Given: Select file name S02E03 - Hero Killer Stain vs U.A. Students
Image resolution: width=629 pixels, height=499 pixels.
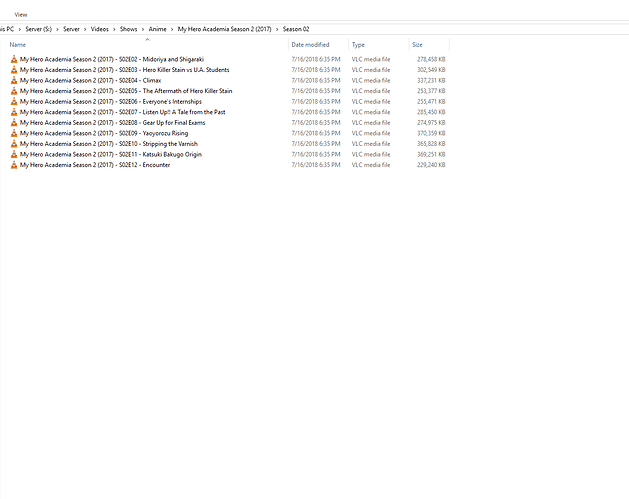Looking at the screenshot, I should [125, 70].
